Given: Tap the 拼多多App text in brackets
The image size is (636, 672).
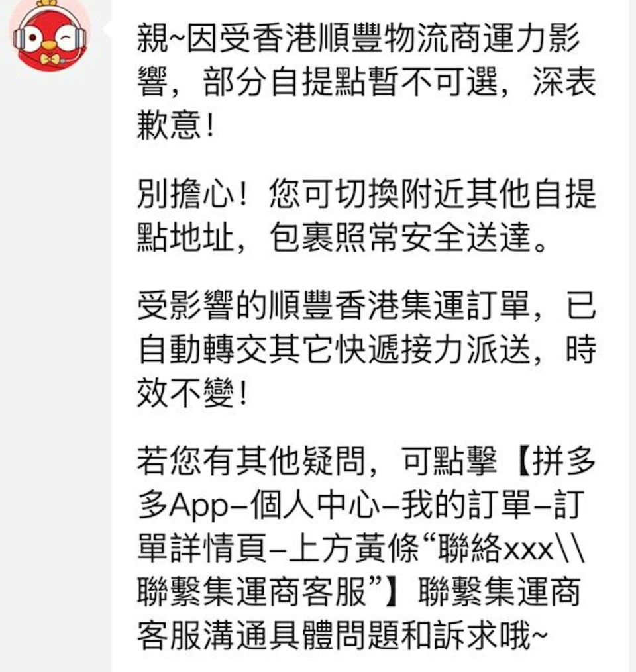Looking at the screenshot, I should pos(366,483).
